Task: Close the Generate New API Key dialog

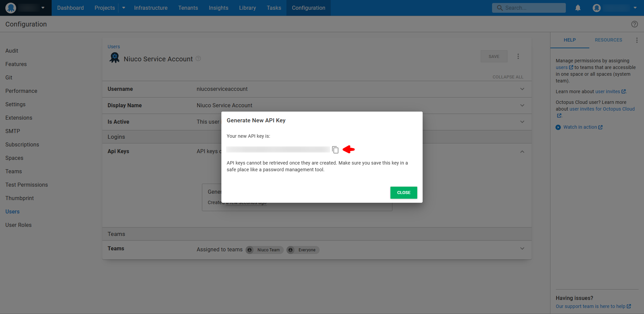Action: tap(404, 193)
